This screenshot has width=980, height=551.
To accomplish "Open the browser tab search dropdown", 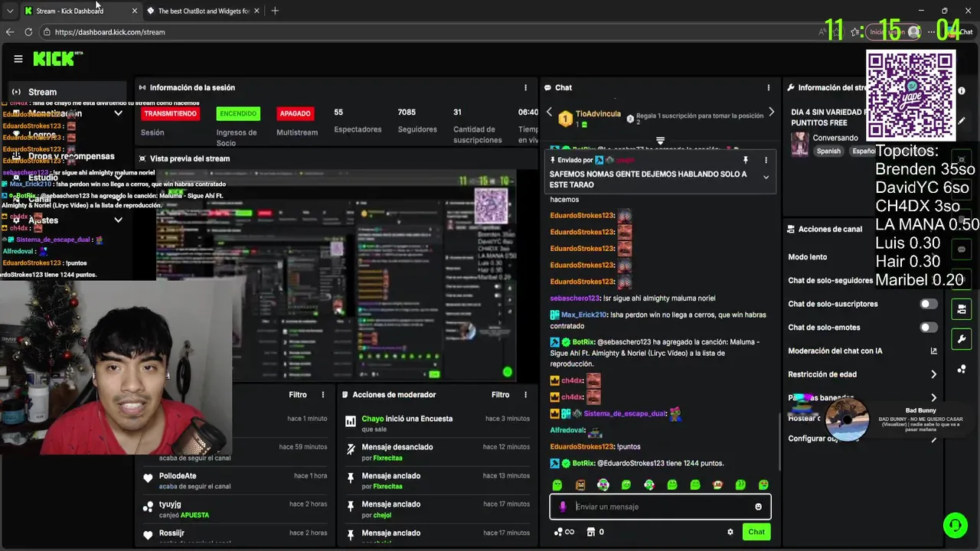I will [10, 11].
